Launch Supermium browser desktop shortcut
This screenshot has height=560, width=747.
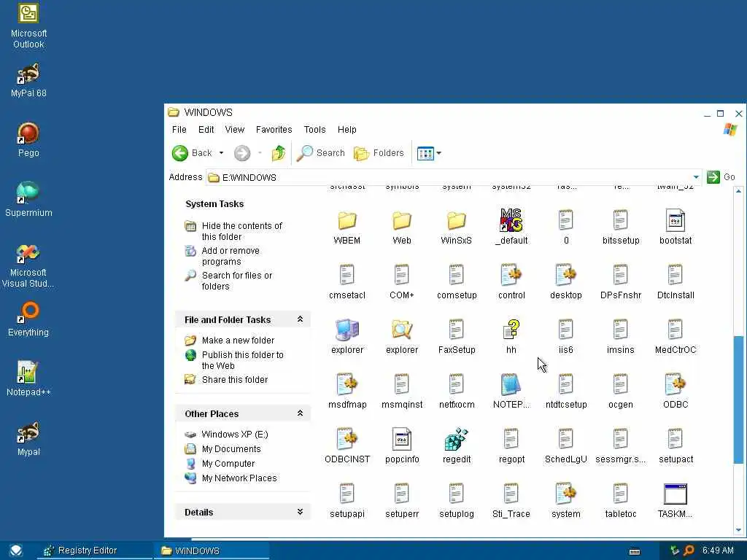[28, 200]
